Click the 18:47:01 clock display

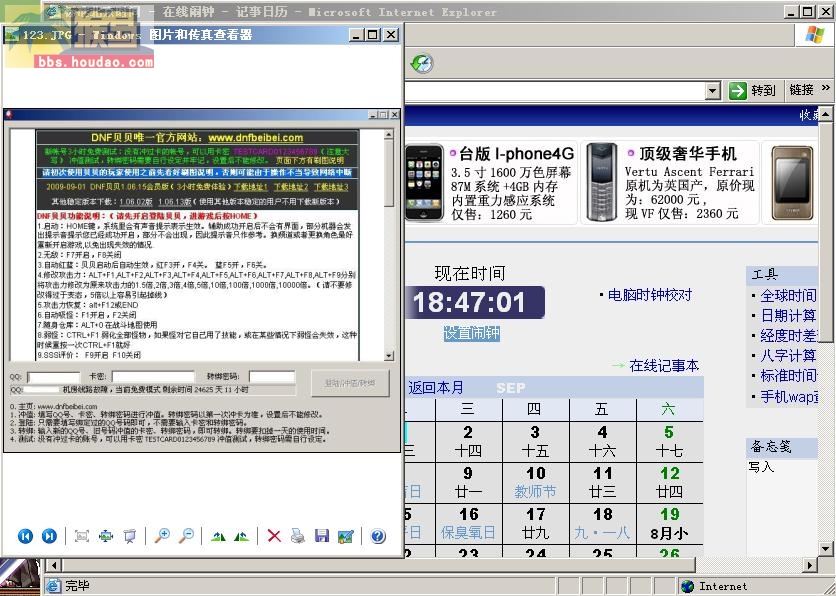tap(475, 302)
